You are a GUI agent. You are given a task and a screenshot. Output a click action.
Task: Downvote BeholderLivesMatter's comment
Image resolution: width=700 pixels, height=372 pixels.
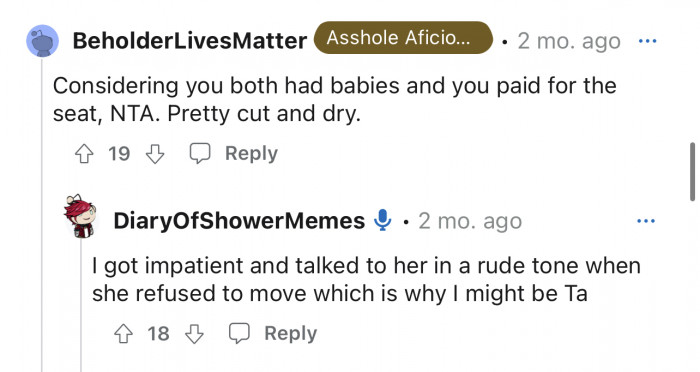[155, 154]
